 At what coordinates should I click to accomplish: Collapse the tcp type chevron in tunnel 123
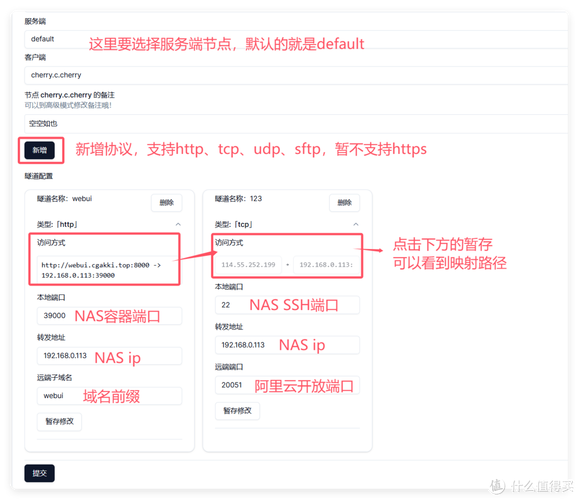[356, 224]
